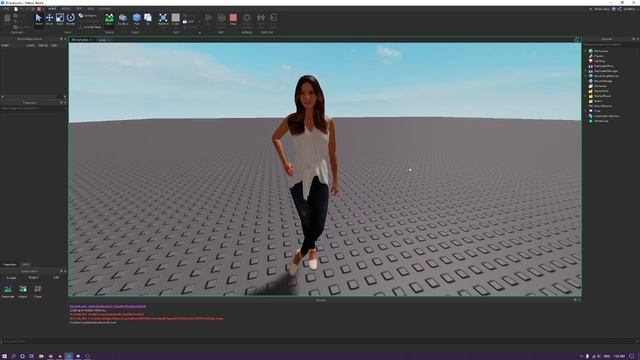The height and width of the screenshot is (360, 640).
Task: Switch to the VIEW ribbon tab
Action: pyautogui.click(x=91, y=9)
